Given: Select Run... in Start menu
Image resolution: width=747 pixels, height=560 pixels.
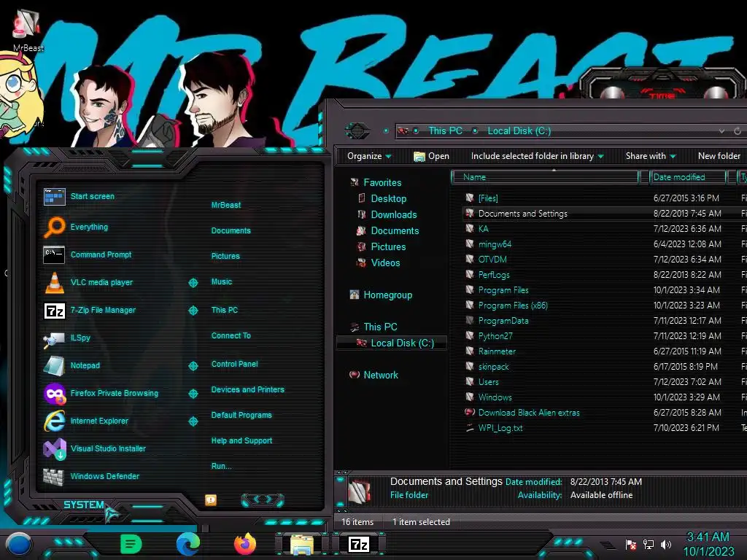Looking at the screenshot, I should tap(222, 466).
